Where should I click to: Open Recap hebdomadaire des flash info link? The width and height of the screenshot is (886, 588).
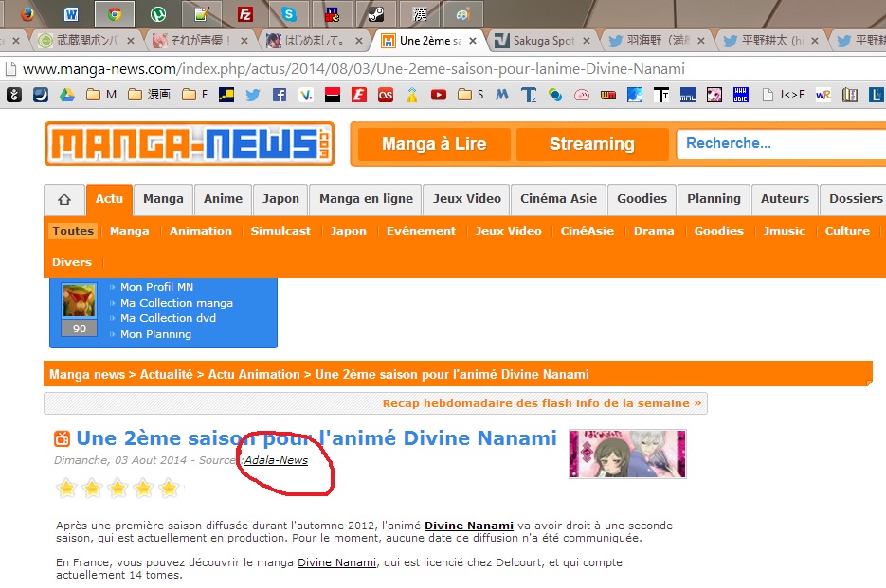tap(542, 403)
